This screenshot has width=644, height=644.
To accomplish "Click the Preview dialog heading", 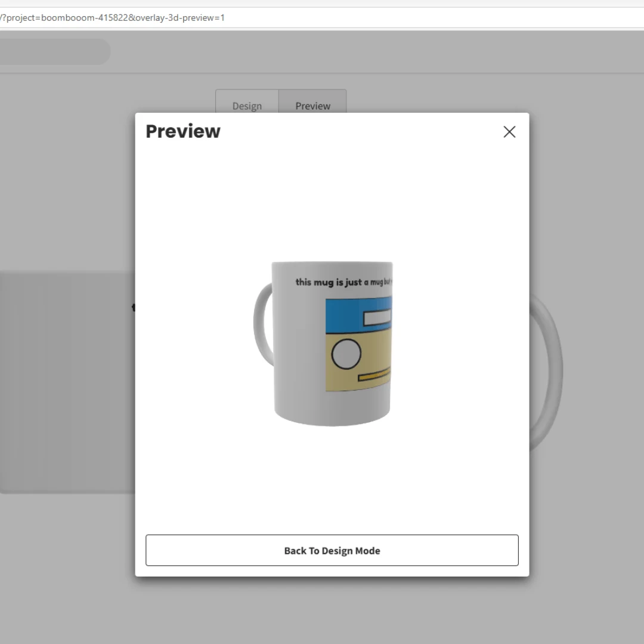I will pos(183,131).
